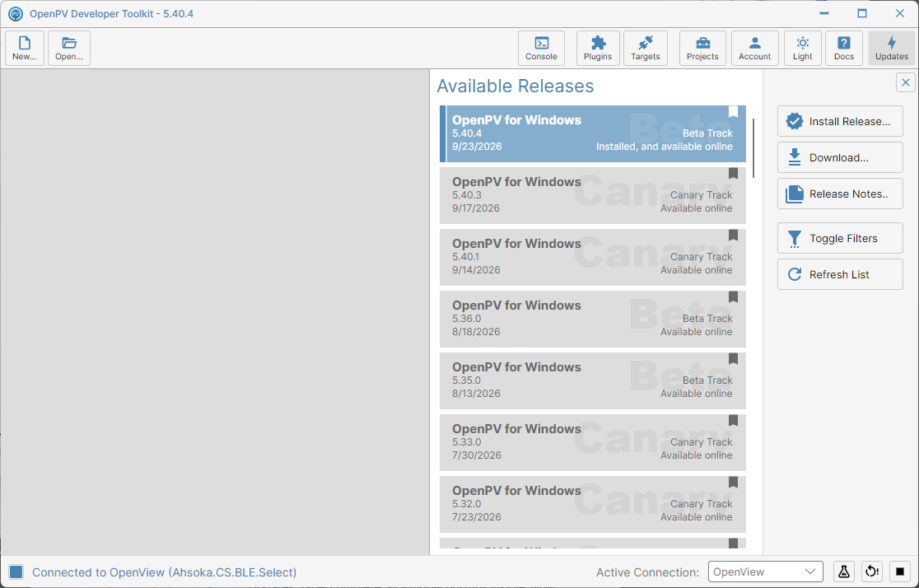
Task: Open the Console panel
Action: (x=541, y=48)
